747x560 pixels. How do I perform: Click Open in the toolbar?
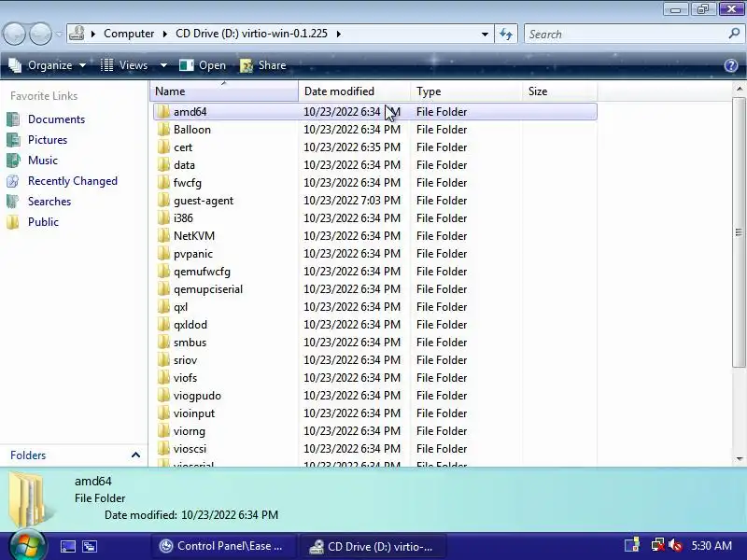coord(203,65)
